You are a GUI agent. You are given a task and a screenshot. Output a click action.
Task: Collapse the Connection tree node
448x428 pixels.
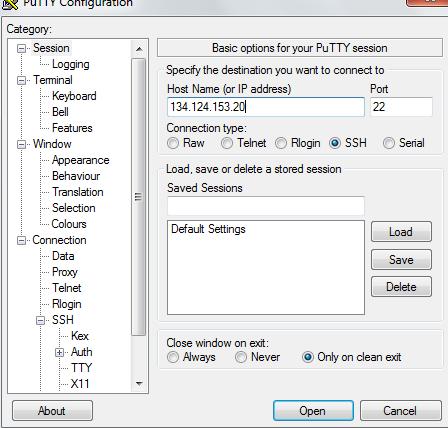pyautogui.click(x=21, y=240)
